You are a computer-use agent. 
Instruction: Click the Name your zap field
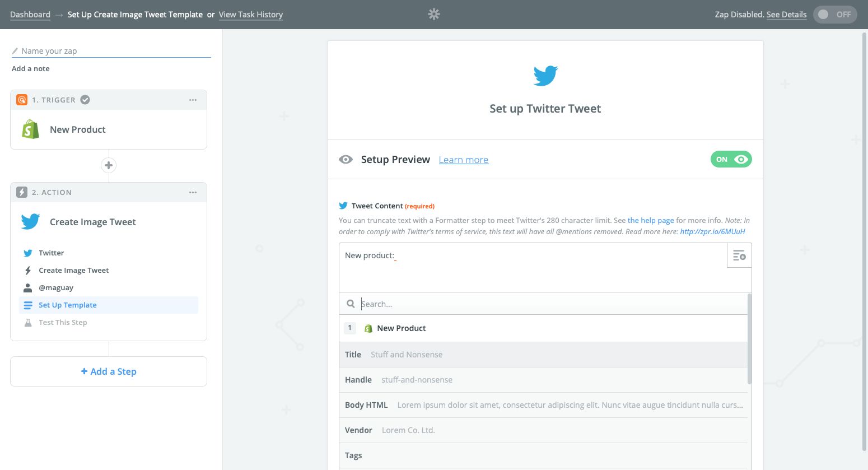pos(112,51)
